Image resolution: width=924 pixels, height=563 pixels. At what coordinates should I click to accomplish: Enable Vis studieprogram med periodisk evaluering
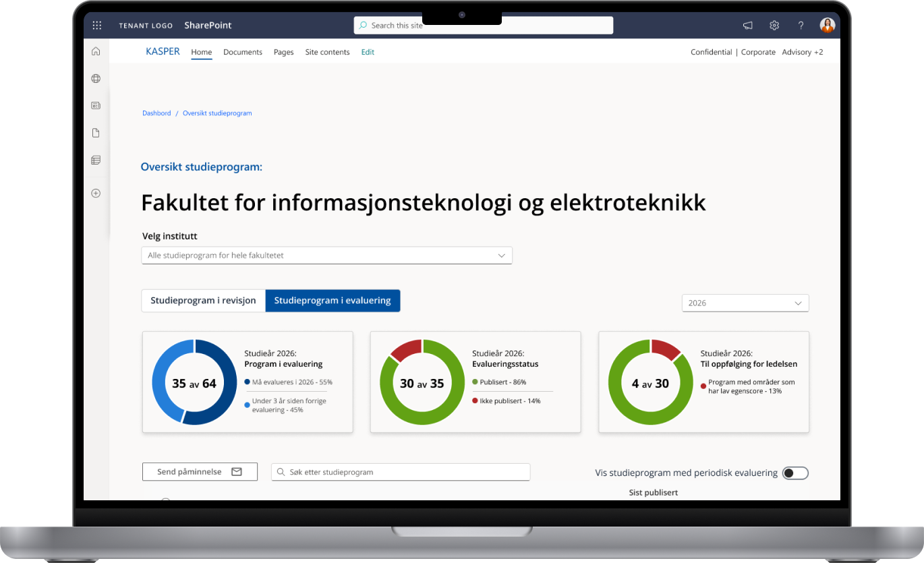(795, 473)
